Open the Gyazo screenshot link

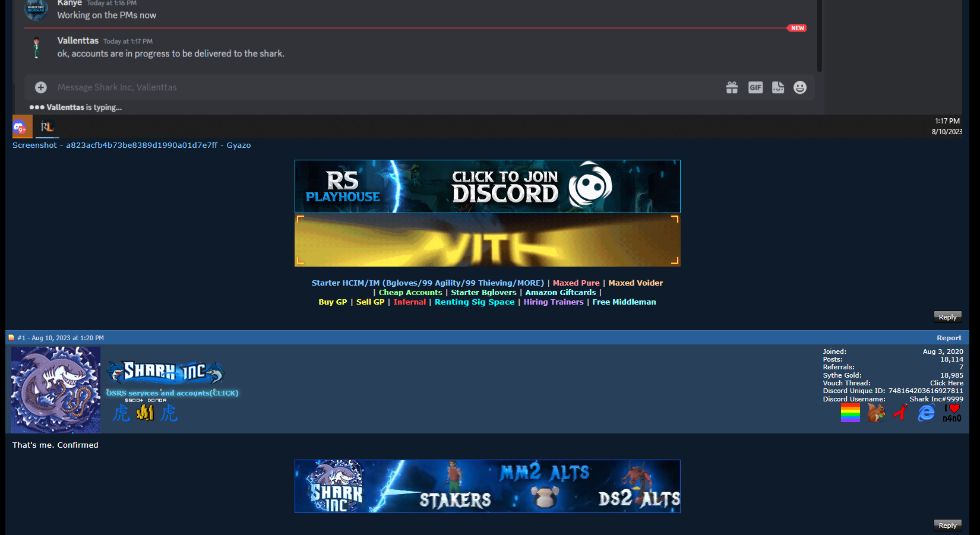(x=131, y=145)
